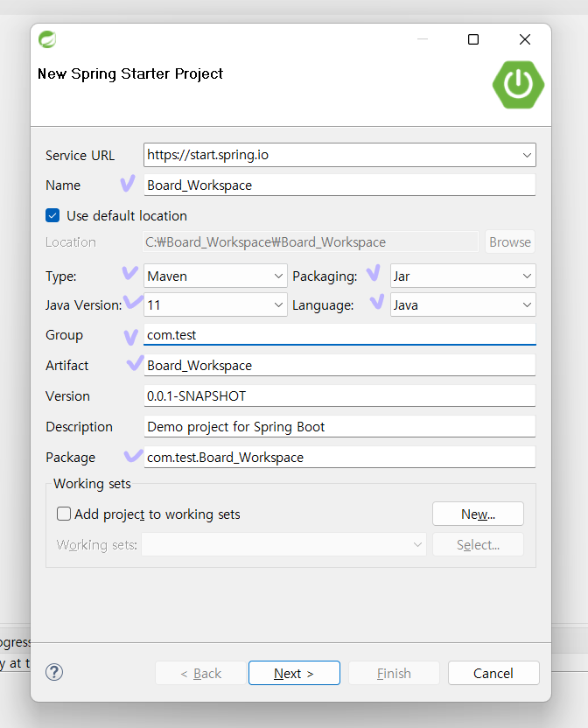Click the Description field

point(339,426)
